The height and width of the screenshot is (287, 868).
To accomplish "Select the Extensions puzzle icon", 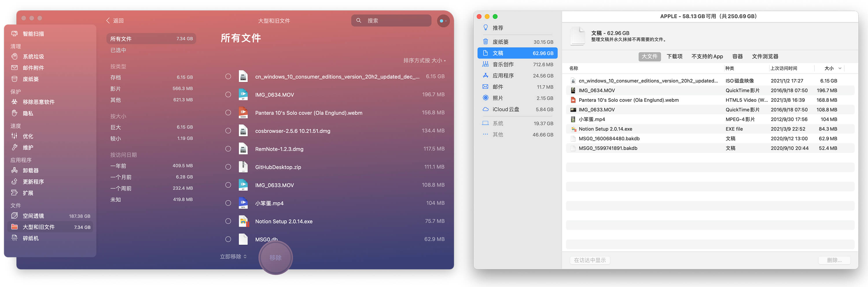I will 14,193.
